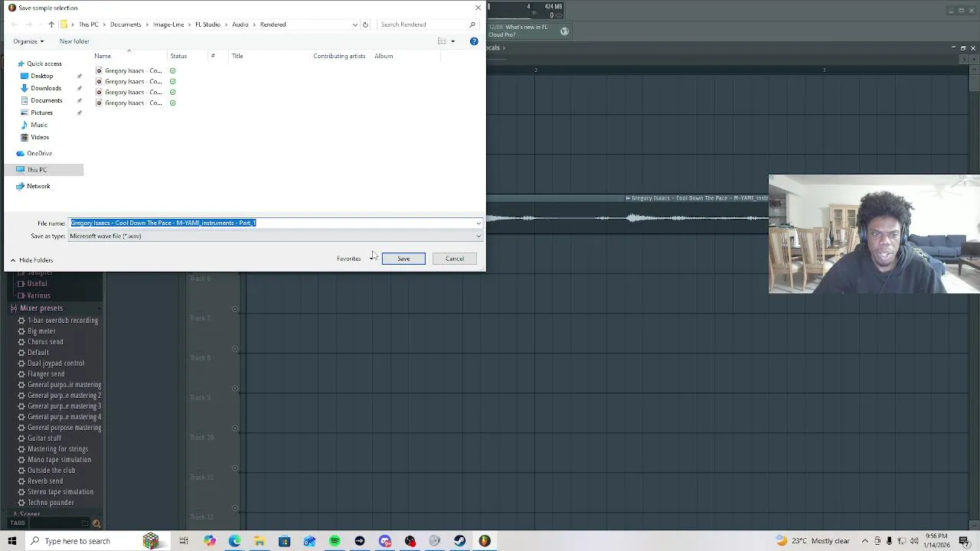Open the Useful folder in FL browser

[x=37, y=284]
